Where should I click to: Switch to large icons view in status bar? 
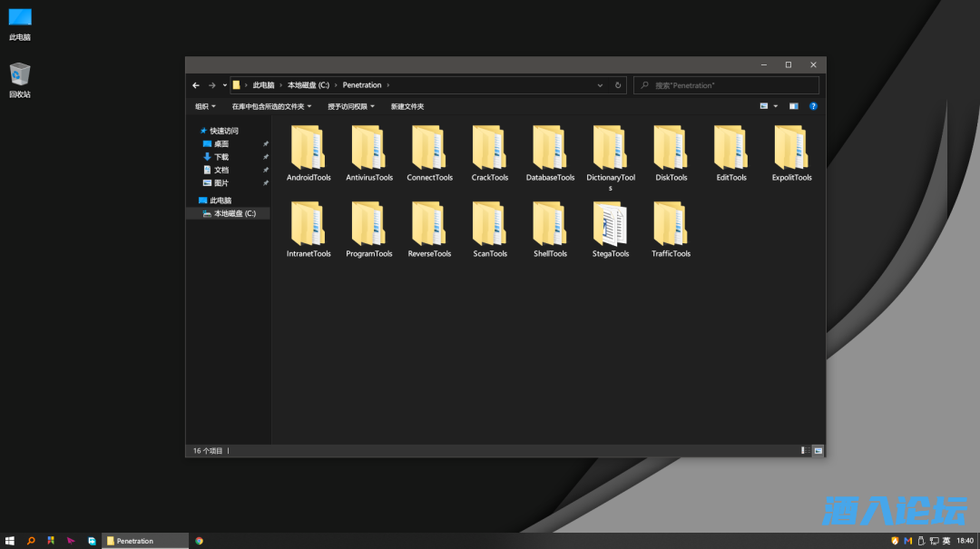818,450
